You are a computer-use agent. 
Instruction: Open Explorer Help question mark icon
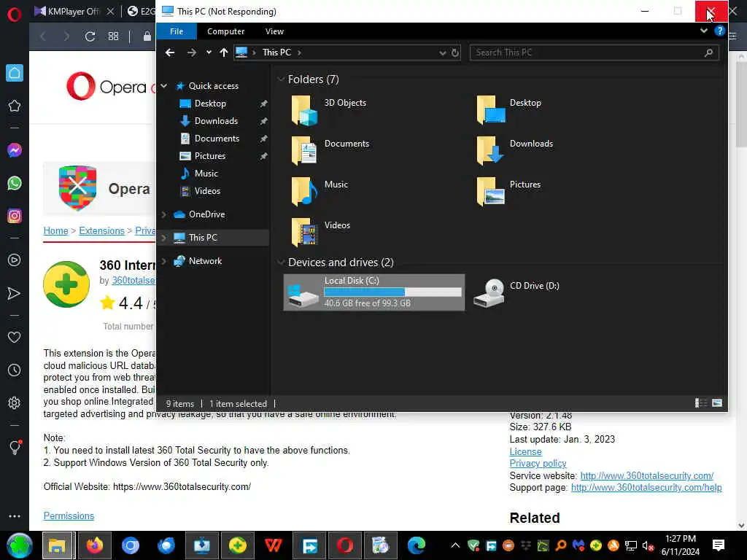(x=719, y=31)
